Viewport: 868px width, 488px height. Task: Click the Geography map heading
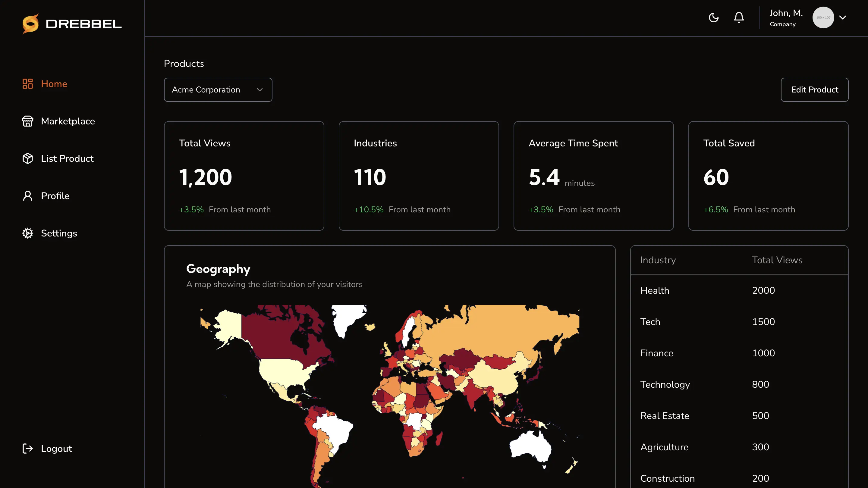tap(218, 269)
